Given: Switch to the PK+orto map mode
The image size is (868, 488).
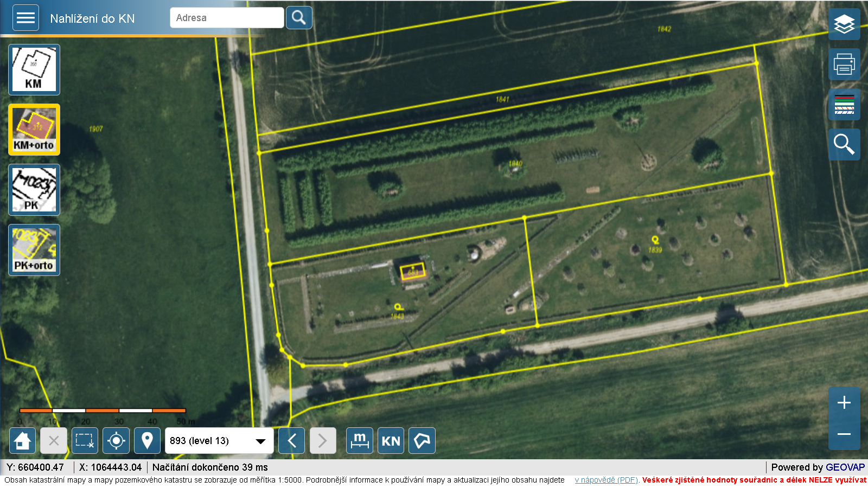Looking at the screenshot, I should click(34, 250).
